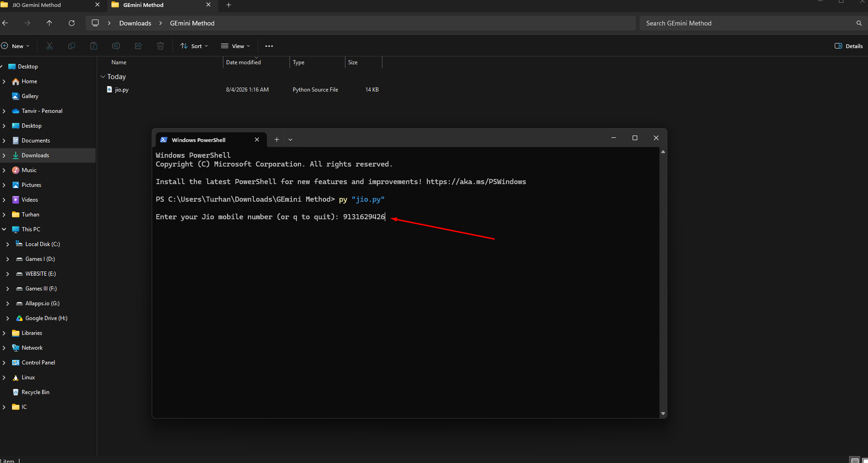
Task: Open the Sort options dropdown
Action: click(194, 46)
